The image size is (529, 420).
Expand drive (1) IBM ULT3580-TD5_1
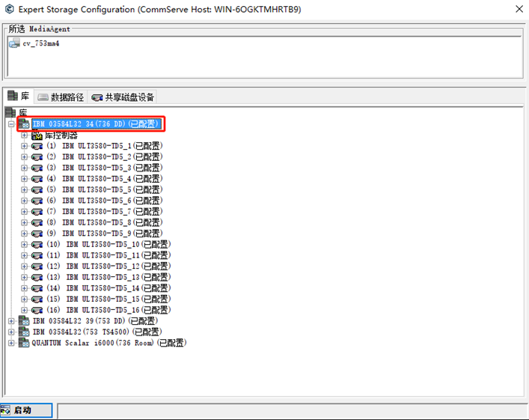pyautogui.click(x=24, y=146)
